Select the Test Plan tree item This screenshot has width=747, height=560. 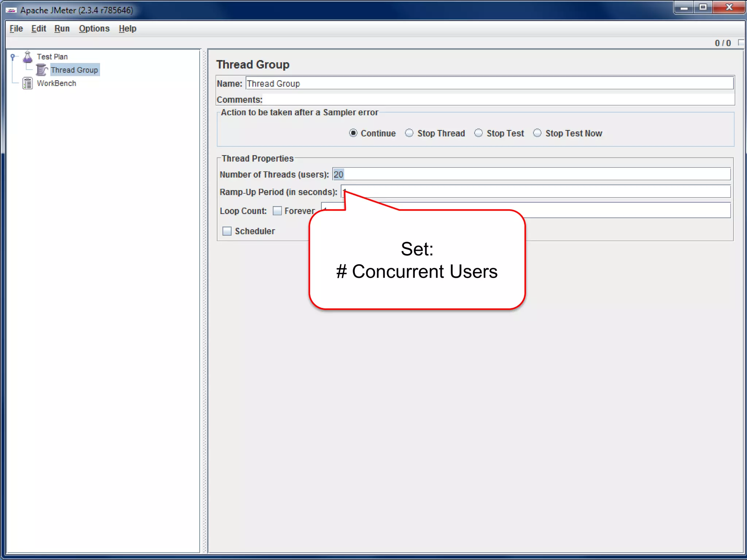pos(52,57)
